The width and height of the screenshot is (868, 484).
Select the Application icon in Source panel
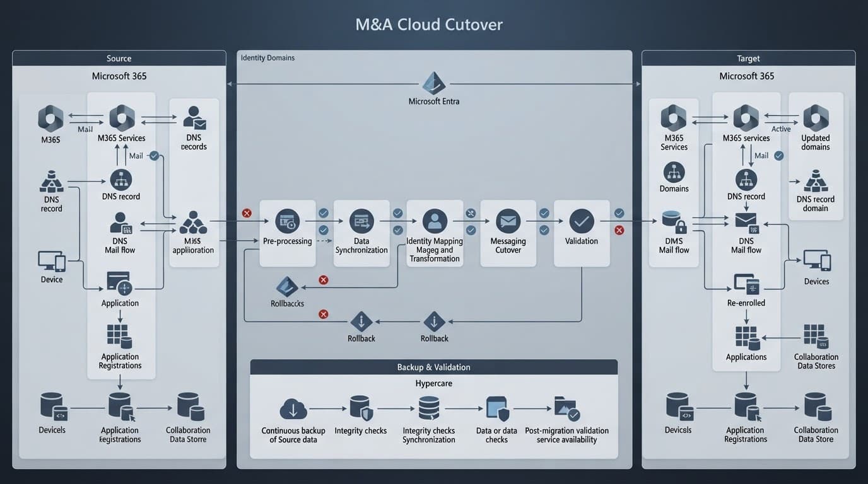point(119,284)
